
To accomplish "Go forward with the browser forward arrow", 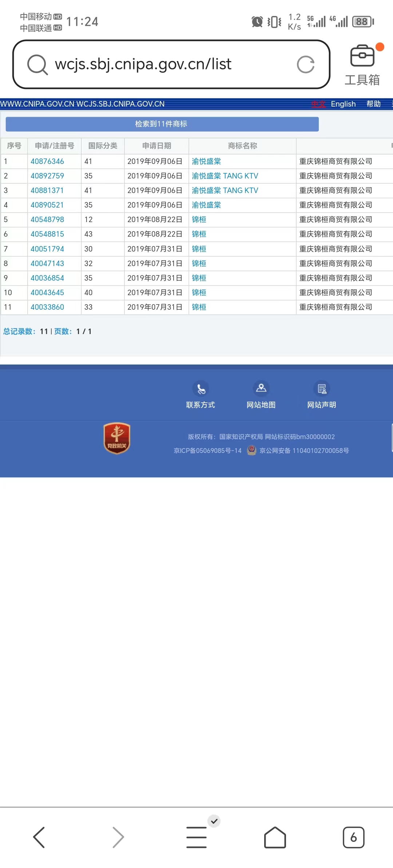I will pyautogui.click(x=118, y=837).
